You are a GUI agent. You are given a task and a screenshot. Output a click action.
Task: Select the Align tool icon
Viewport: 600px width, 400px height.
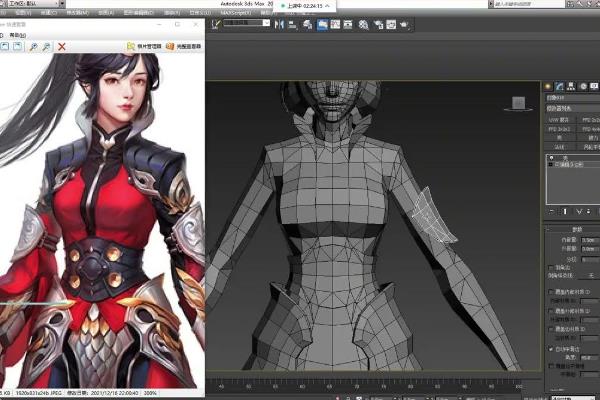293,25
